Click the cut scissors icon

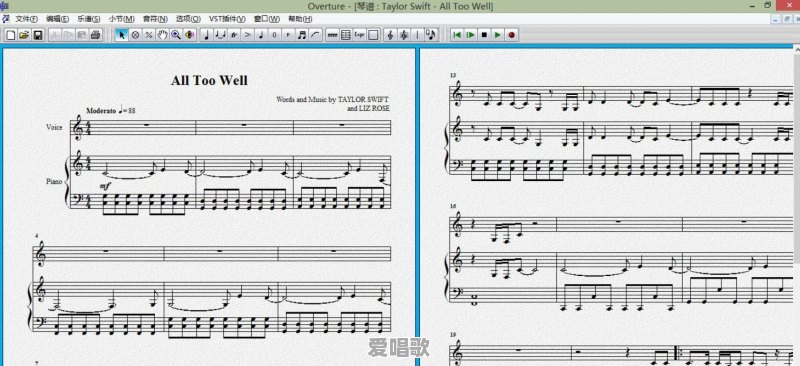coord(54,35)
